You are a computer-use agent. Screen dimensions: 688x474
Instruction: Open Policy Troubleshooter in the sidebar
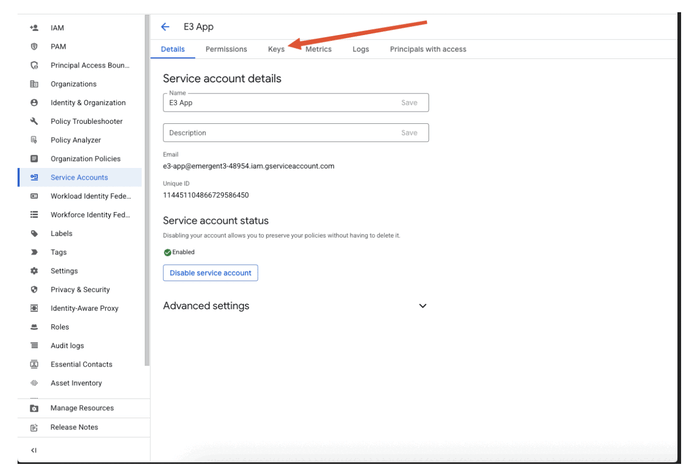[x=86, y=122]
